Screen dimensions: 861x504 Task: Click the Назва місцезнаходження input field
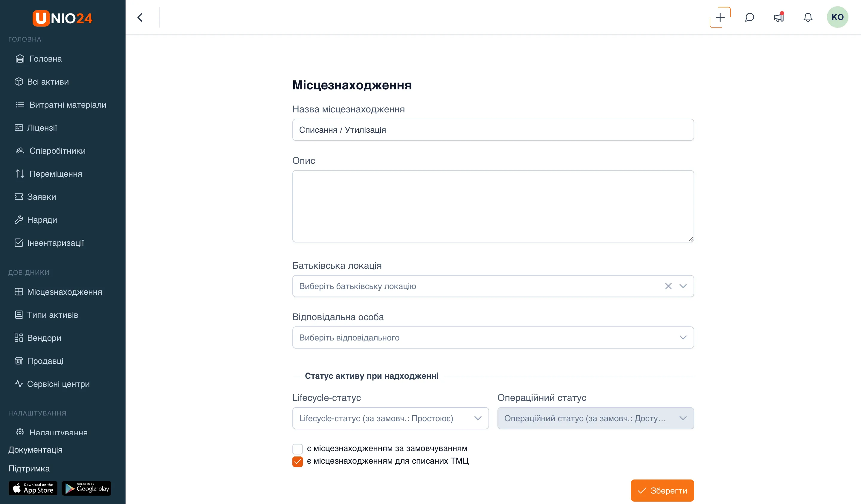[x=493, y=130]
